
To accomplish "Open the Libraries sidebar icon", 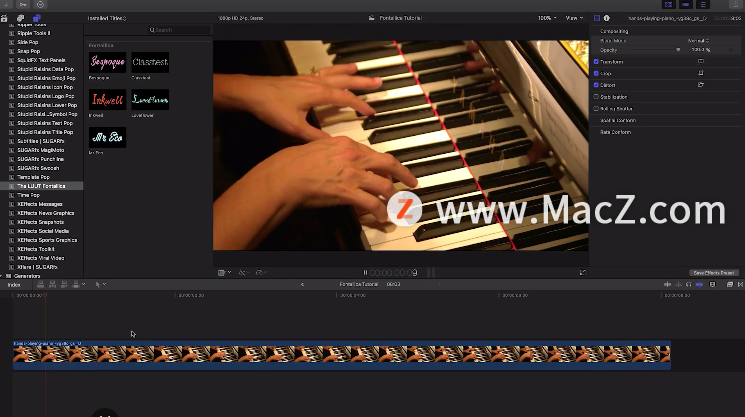I will pyautogui.click(x=4, y=18).
